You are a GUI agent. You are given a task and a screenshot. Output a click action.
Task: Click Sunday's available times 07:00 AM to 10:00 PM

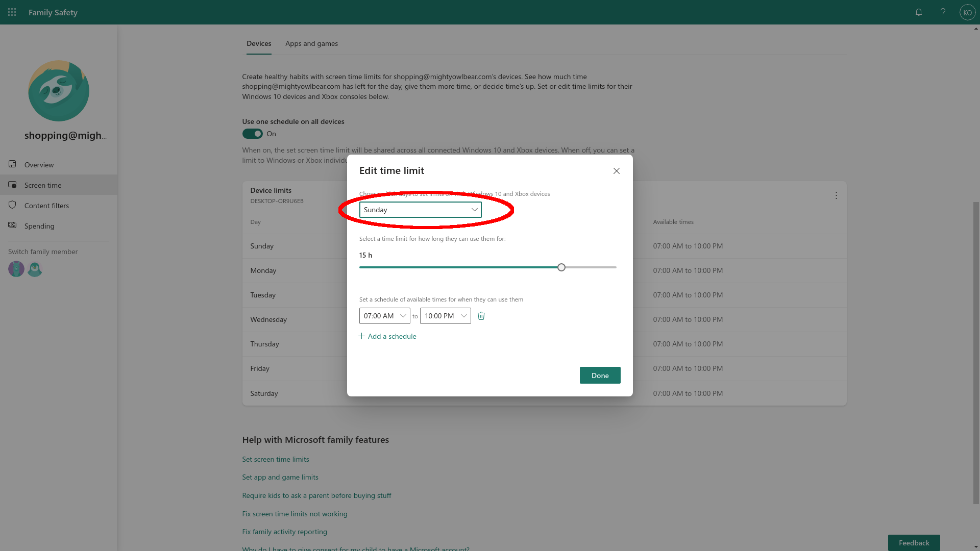[x=688, y=246]
